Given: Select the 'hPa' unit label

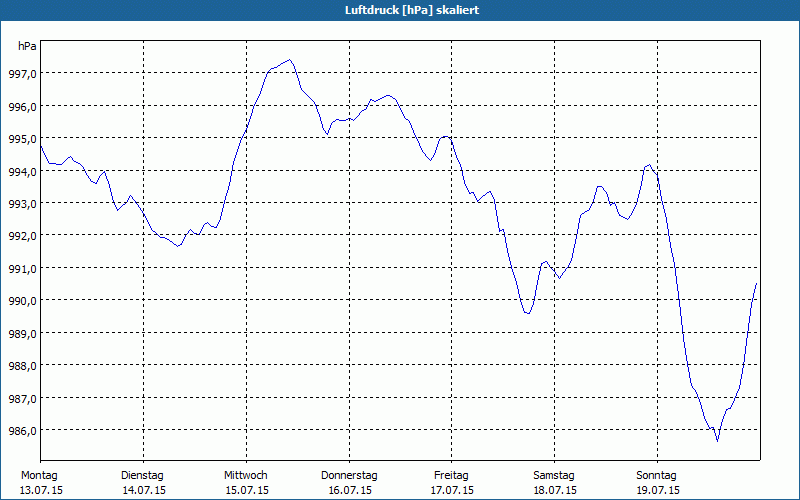Looking at the screenshot, I should click(27, 46).
